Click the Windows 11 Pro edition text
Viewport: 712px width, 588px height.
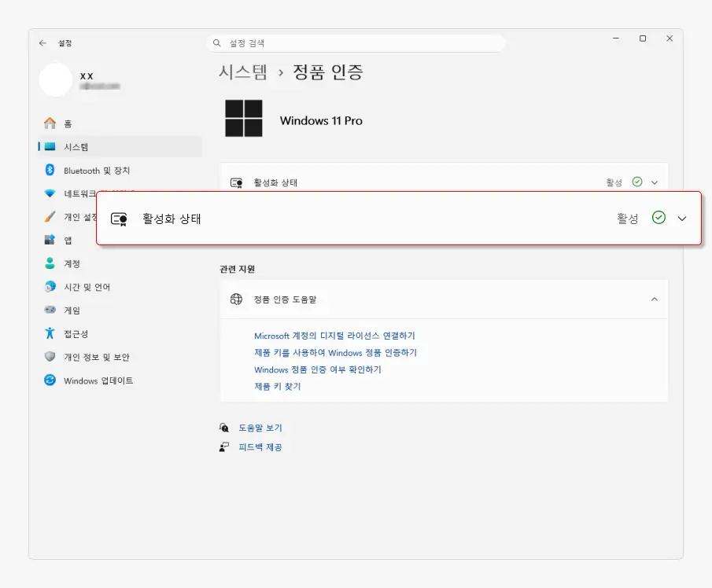coord(321,121)
